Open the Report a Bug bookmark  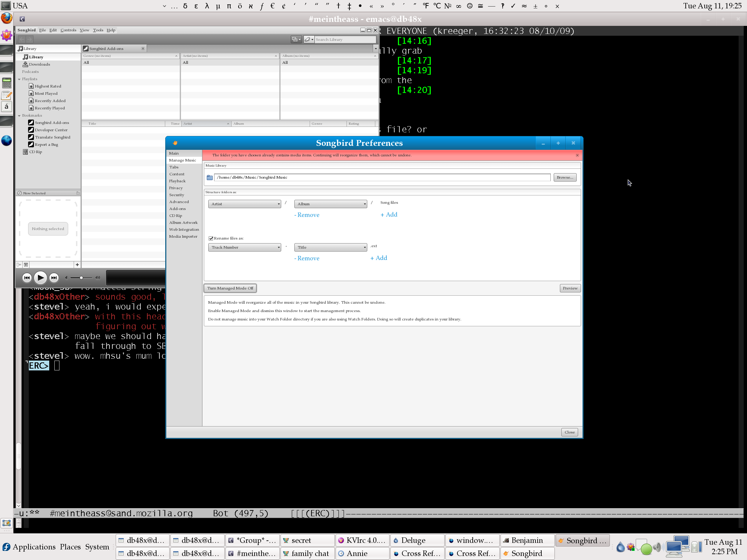[43, 144]
